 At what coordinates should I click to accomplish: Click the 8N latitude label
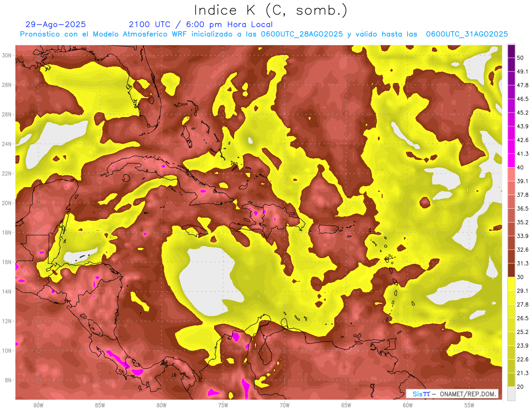8,380
